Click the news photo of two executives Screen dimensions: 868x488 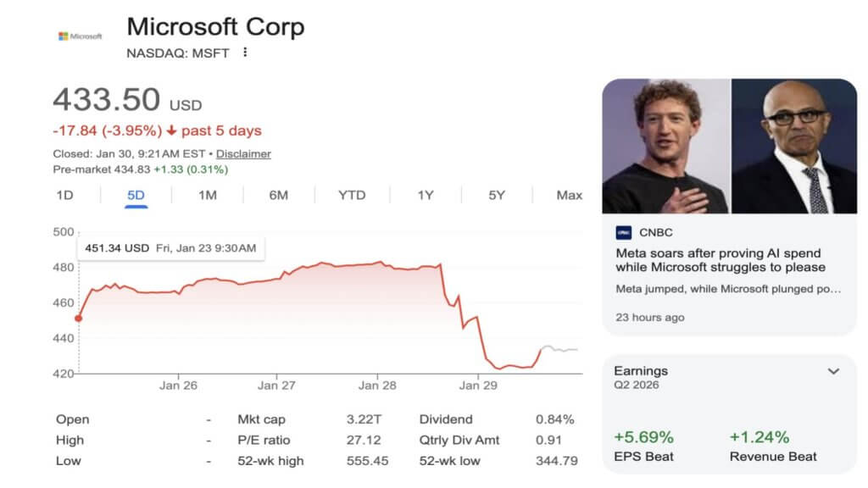(x=729, y=146)
